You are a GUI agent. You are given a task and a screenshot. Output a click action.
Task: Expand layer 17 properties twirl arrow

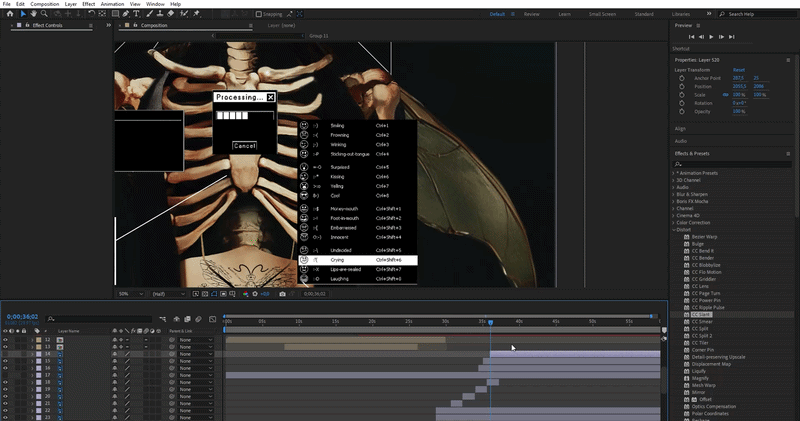pos(32,375)
